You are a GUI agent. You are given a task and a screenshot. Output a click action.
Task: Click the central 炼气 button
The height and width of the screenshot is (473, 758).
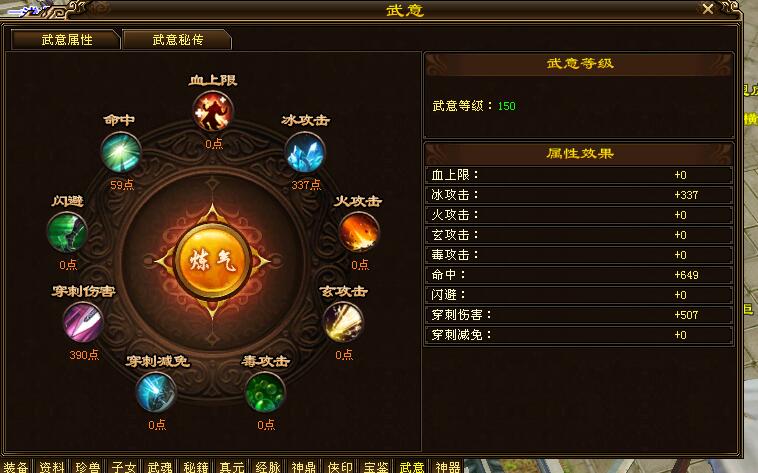[212, 261]
